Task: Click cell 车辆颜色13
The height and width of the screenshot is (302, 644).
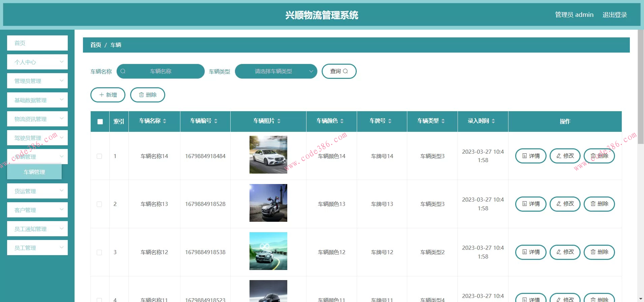Action: click(x=331, y=204)
